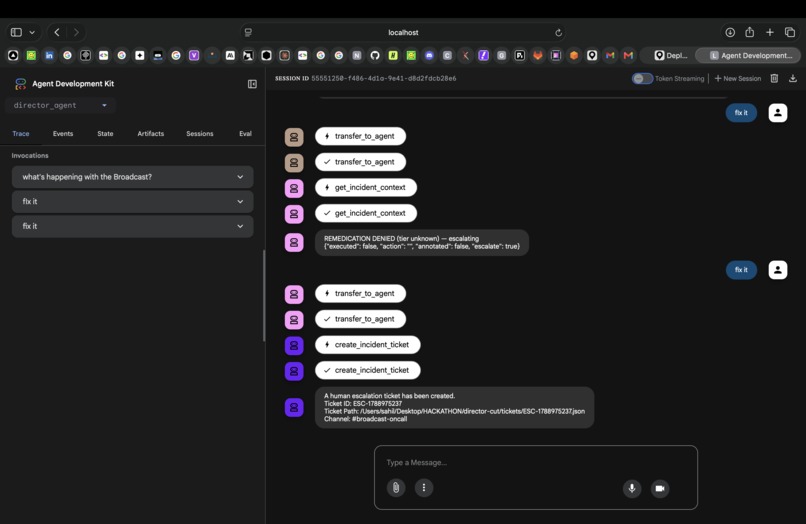Viewport: 806px width, 524px height.
Task: Open the create_incident_ticket call chip with lightning bolt
Action: tap(368, 345)
